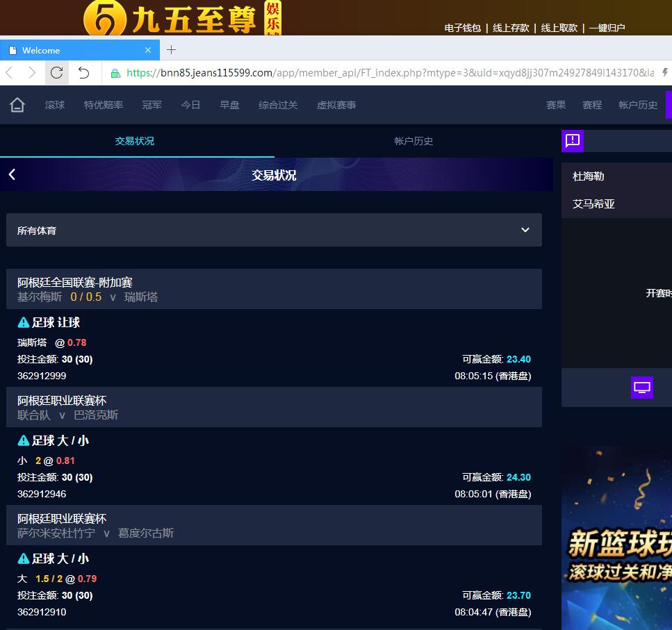The width and height of the screenshot is (672, 630).
Task: Click the chevron on 所有体育 selector
Action: 525,230
